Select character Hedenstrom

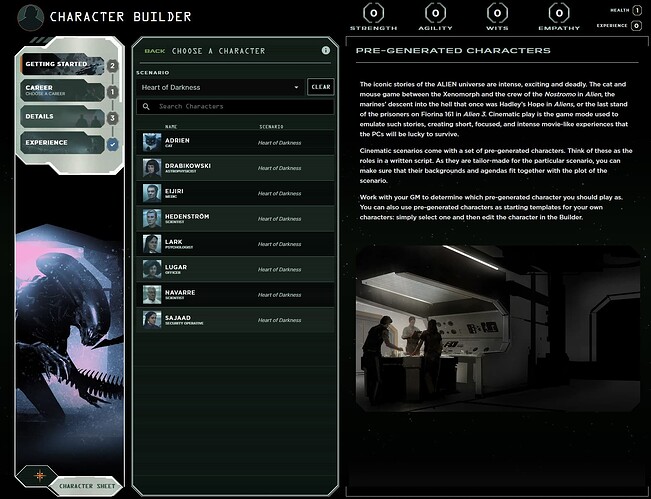[235, 218]
